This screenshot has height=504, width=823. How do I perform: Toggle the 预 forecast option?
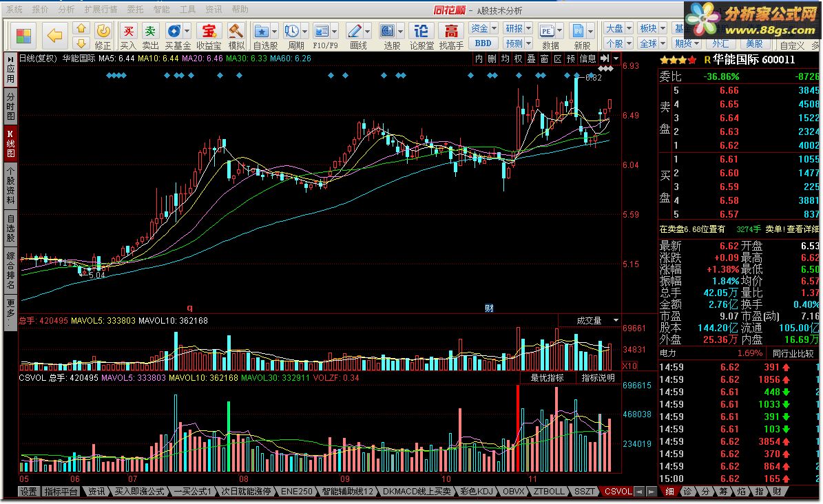click(570, 59)
